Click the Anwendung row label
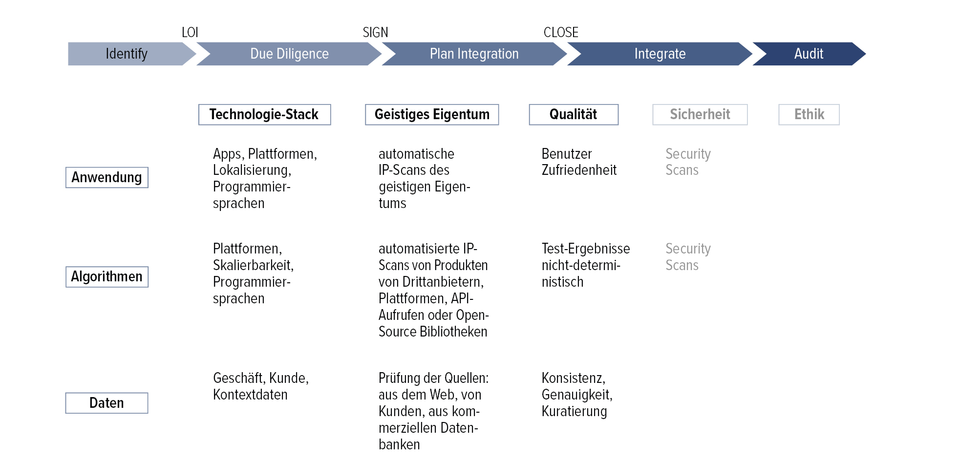The image size is (980, 463). coord(107,177)
